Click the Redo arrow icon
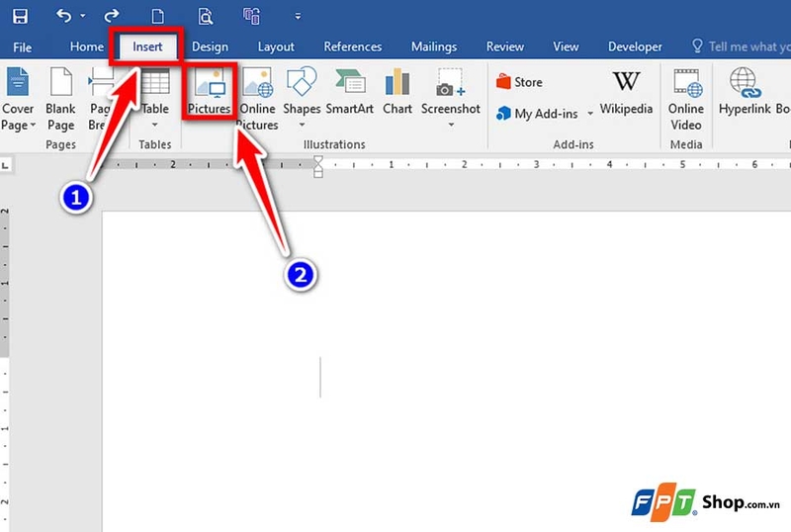The width and height of the screenshot is (791, 532). pyautogui.click(x=112, y=16)
